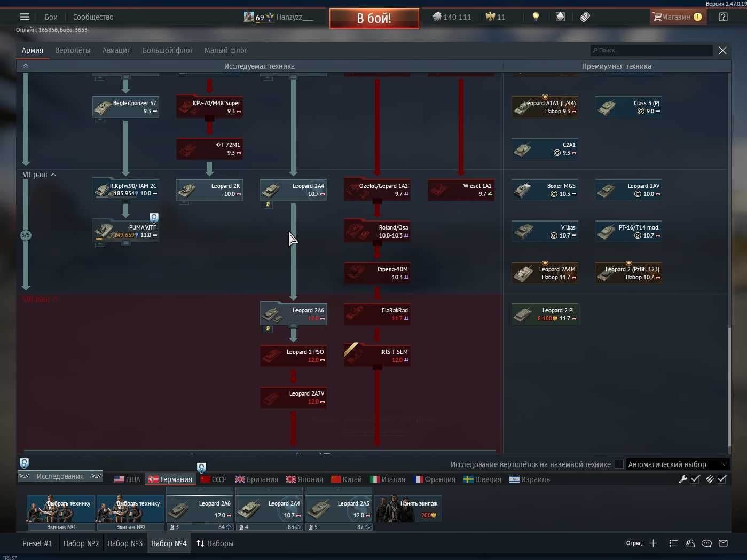Switch to Вертолёты tab
747x560 pixels.
point(73,50)
